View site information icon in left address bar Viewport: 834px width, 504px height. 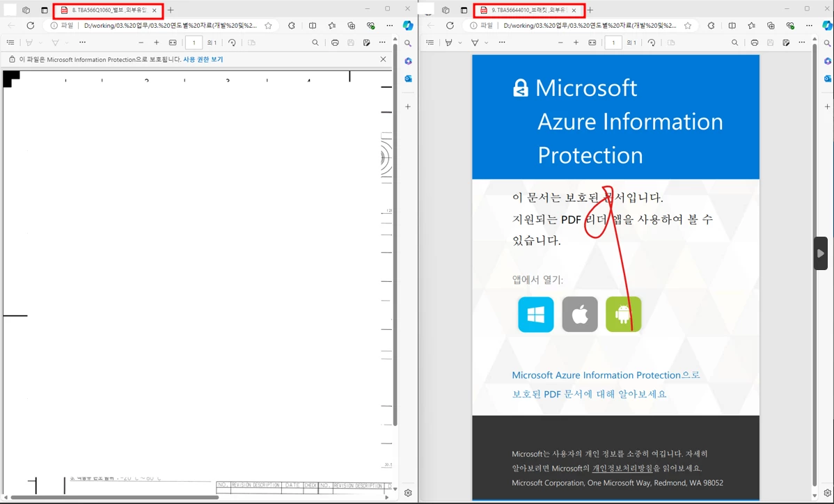pos(54,26)
